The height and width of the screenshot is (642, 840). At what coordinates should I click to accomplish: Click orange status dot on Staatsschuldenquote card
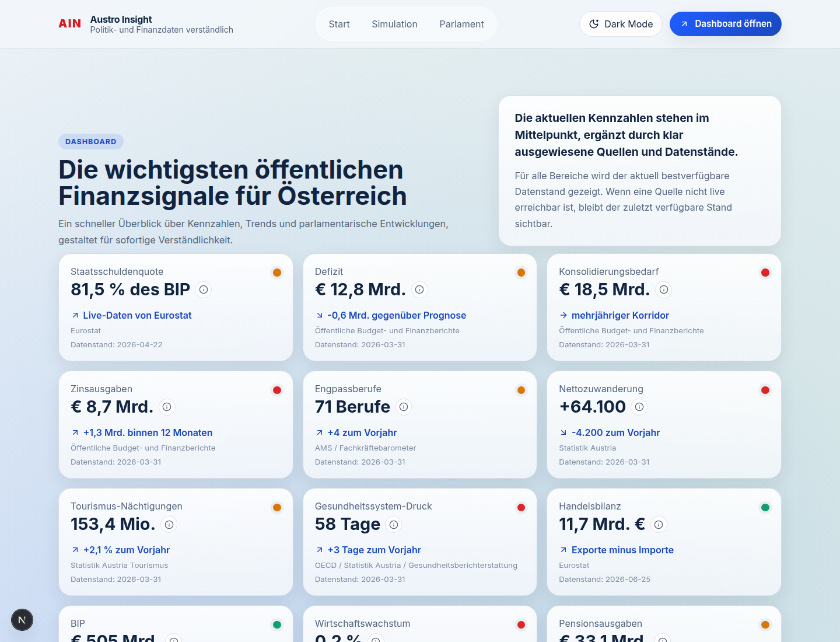[277, 273]
